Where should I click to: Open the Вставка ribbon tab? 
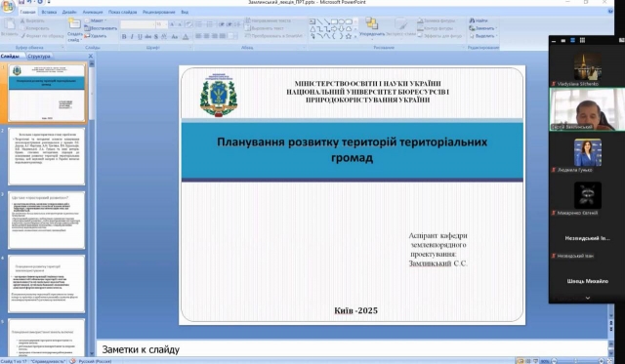click(49, 12)
